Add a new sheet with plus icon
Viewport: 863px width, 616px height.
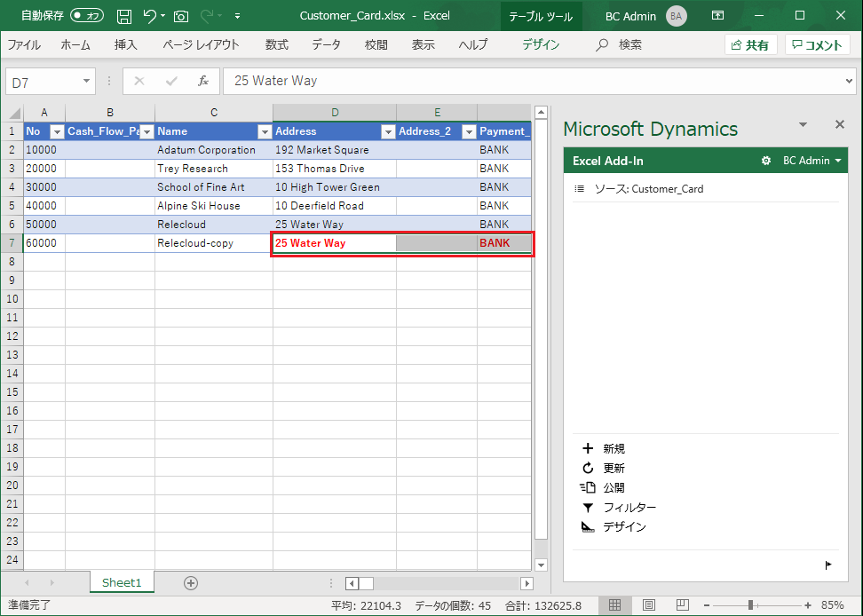click(191, 583)
